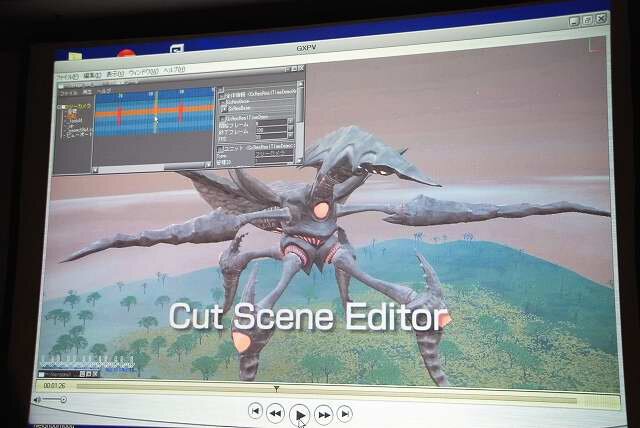Mute audio with the speaker icon
This screenshot has height=428, width=640.
click(37, 400)
